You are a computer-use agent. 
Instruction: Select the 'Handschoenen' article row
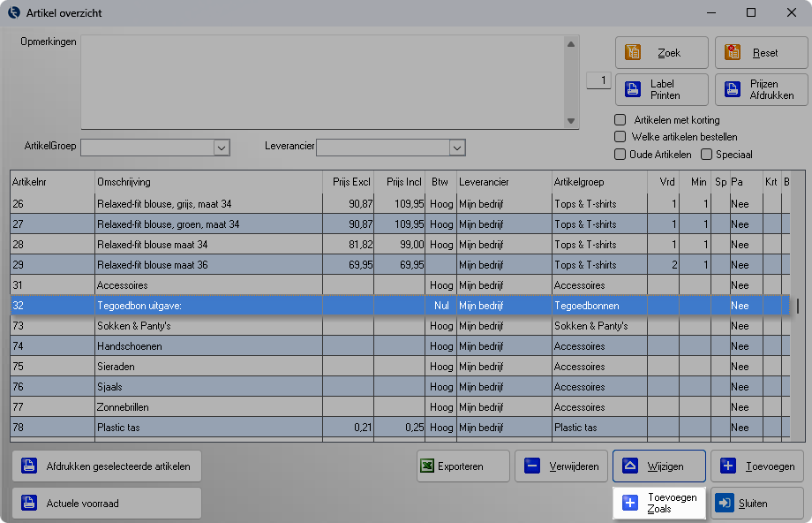coord(400,345)
